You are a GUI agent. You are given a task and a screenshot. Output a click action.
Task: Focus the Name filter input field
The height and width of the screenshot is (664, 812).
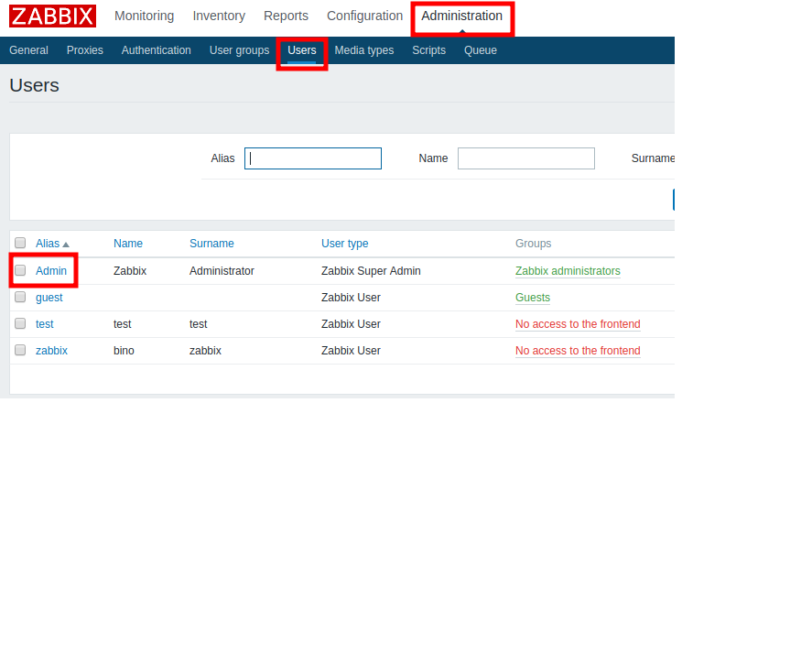point(526,158)
